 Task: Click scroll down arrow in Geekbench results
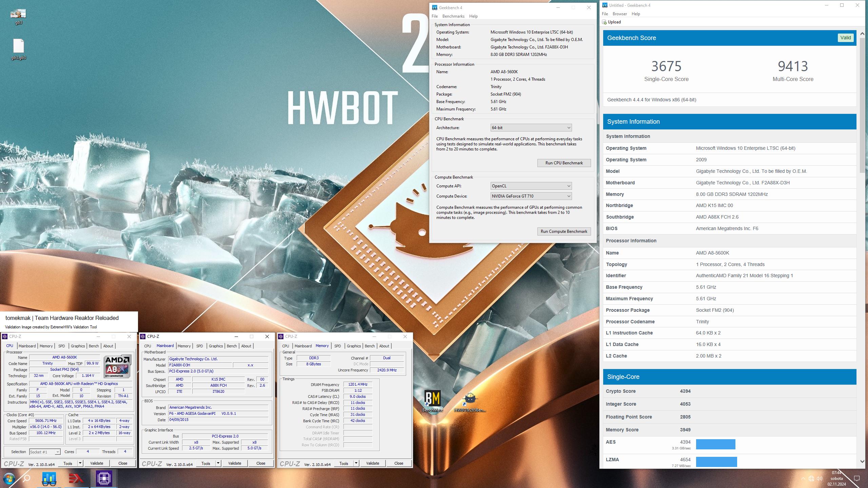coord(862,461)
